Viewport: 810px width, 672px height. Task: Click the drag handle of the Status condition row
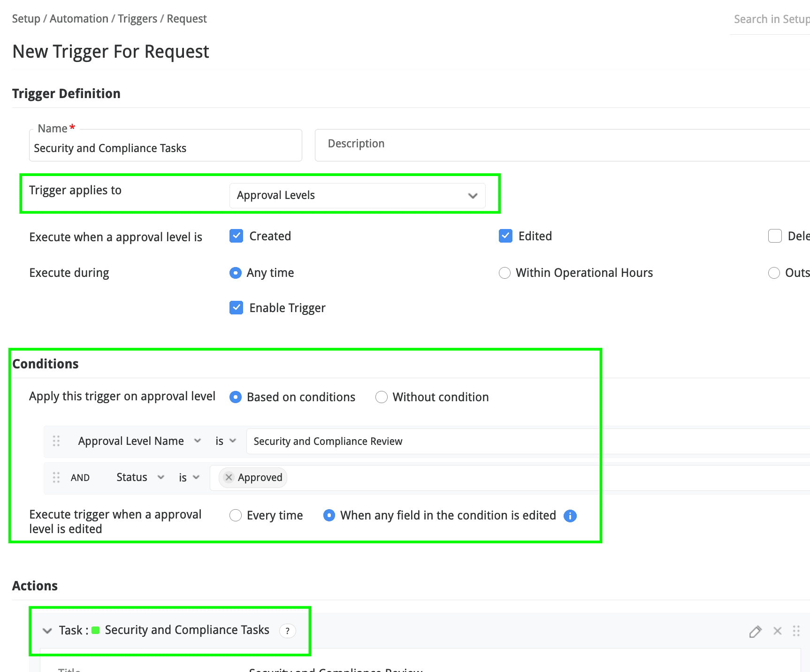[56, 478]
